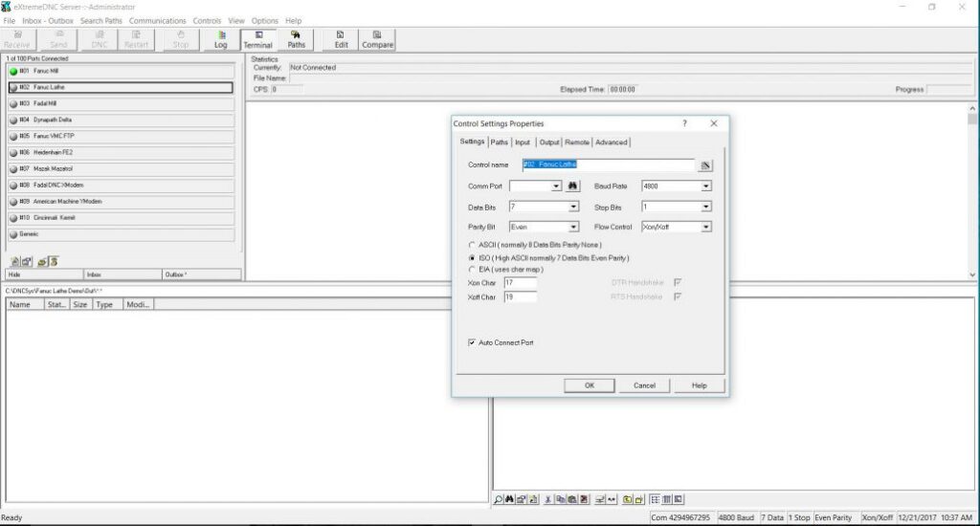The height and width of the screenshot is (526, 980).
Task: Click the help question mark in dialog title
Action: [x=685, y=123]
